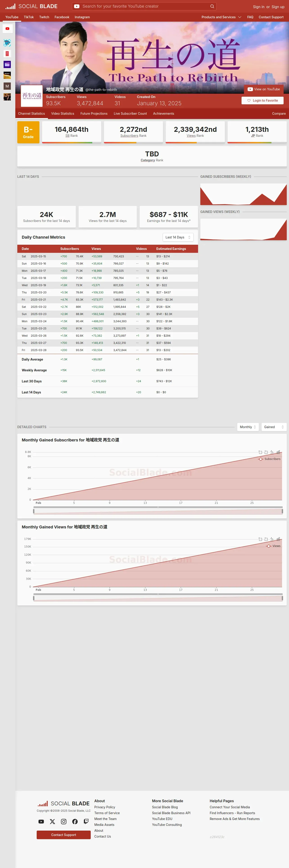Open the two-men photo channel avatar in sidebar

click(7, 97)
